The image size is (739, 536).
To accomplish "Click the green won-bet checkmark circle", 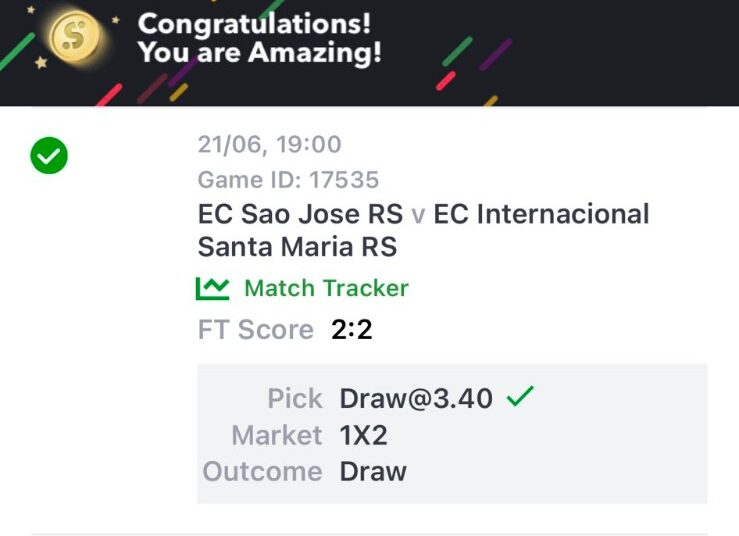I will [49, 156].
